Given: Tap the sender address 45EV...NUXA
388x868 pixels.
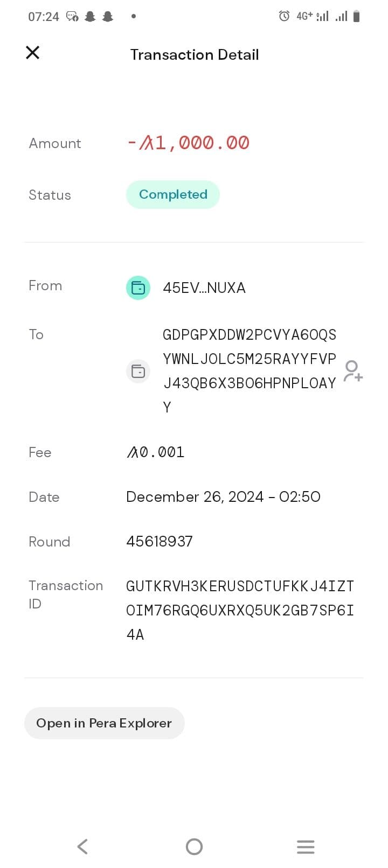Looking at the screenshot, I should click(204, 288).
